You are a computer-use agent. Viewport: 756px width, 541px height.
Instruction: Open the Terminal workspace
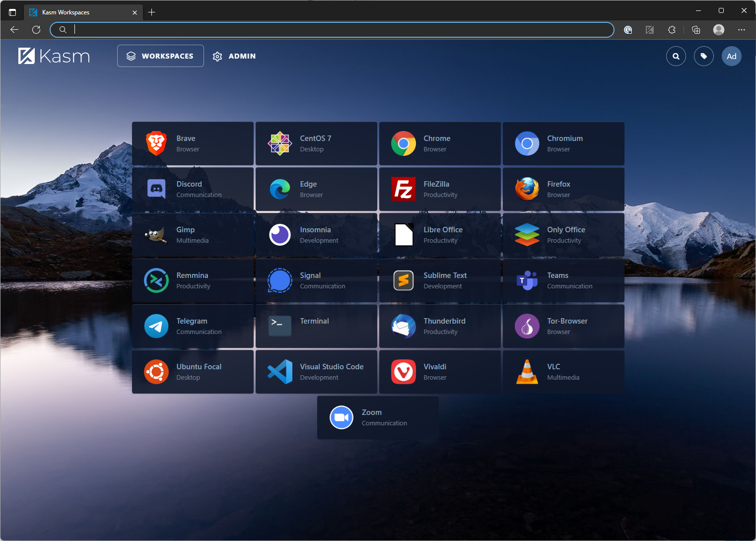(316, 326)
